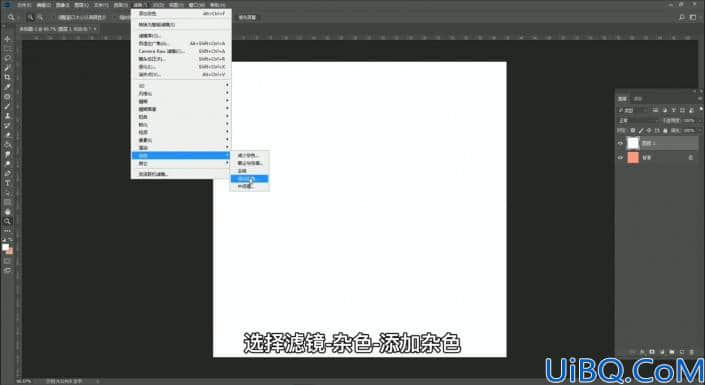The width and height of the screenshot is (705, 385).
Task: Click the background color swatch
Action: coord(9,251)
